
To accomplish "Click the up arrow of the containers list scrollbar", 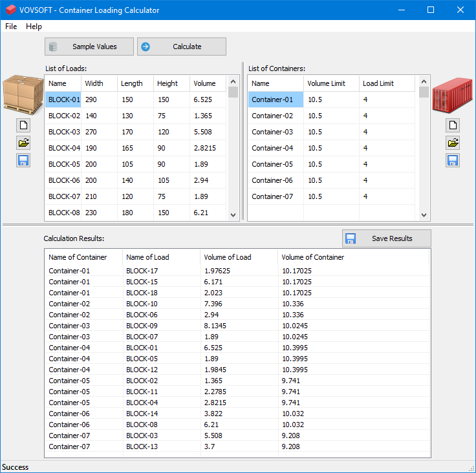I will [424, 81].
